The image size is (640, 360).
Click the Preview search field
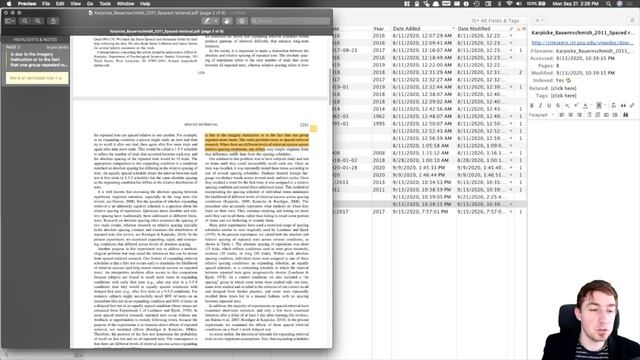291,21
